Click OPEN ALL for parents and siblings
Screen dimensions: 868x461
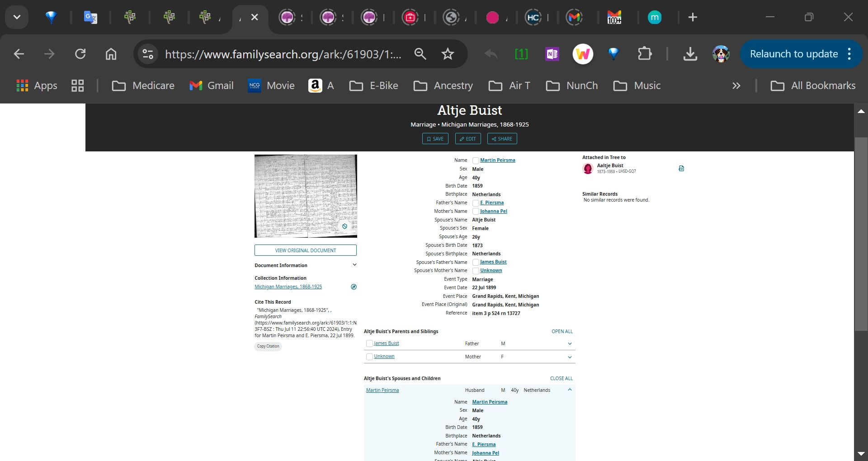tap(562, 331)
